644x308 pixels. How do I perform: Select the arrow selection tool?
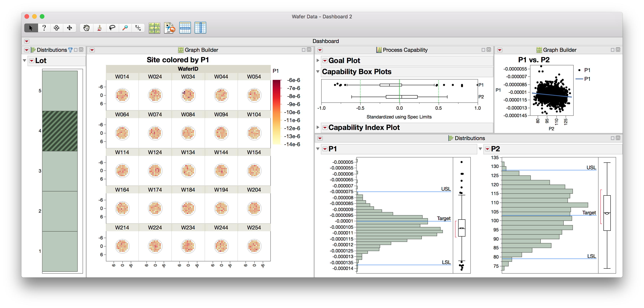pyautogui.click(x=31, y=28)
